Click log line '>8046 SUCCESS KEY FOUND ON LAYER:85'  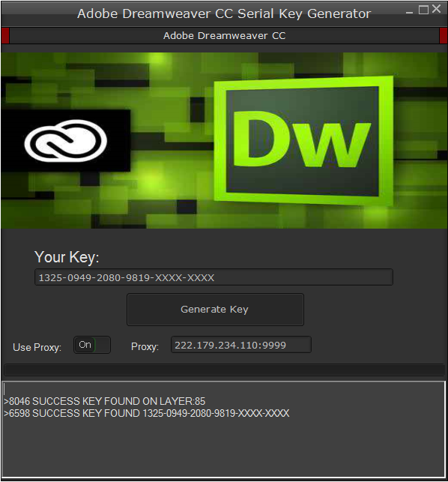pos(104,401)
